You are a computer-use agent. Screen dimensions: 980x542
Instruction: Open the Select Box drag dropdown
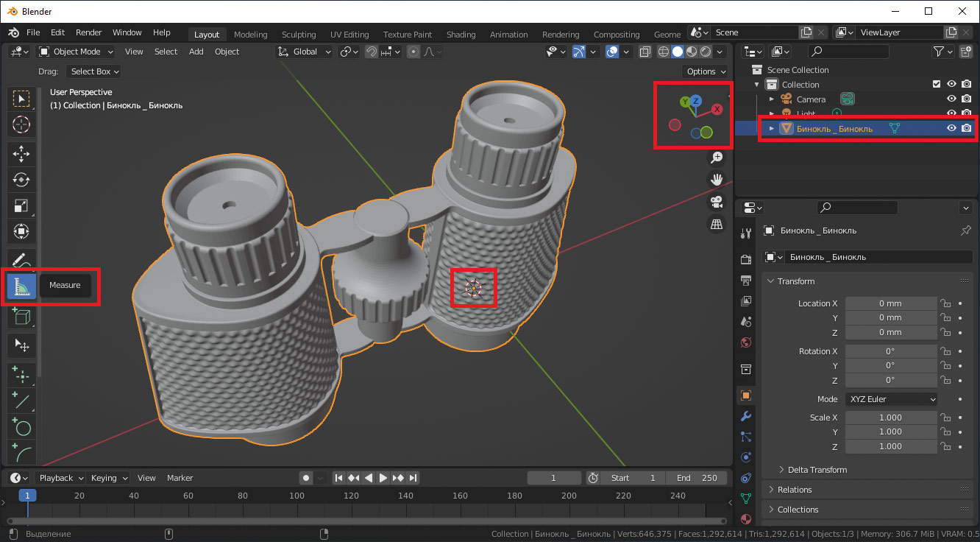(93, 71)
